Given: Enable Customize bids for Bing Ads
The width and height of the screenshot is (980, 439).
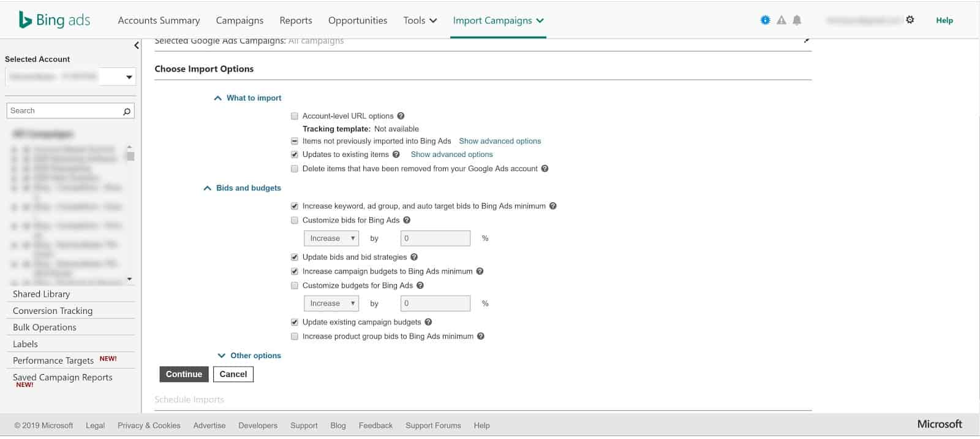Looking at the screenshot, I should click(x=295, y=220).
